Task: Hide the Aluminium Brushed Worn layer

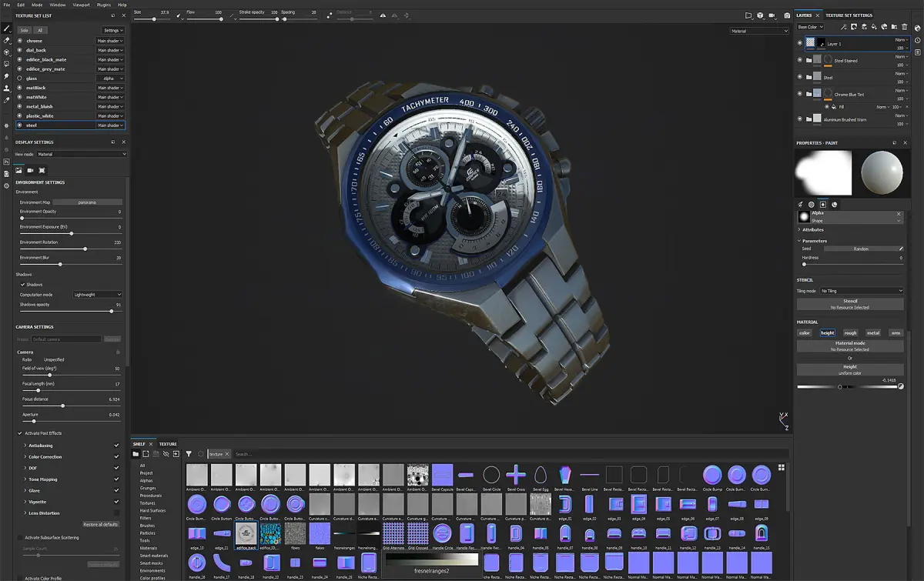Action: click(800, 119)
